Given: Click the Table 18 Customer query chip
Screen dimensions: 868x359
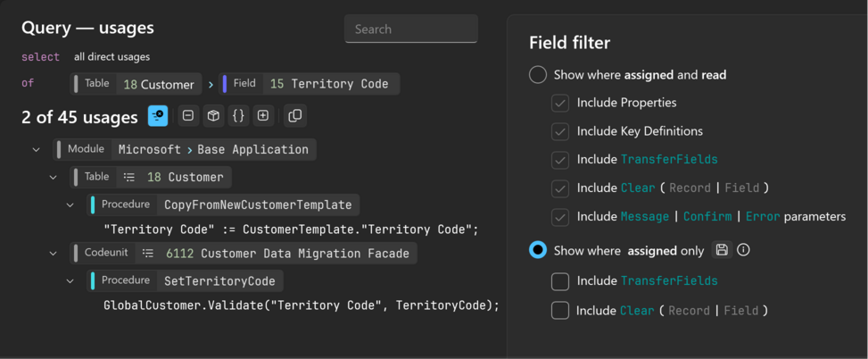Looking at the screenshot, I should [x=136, y=84].
